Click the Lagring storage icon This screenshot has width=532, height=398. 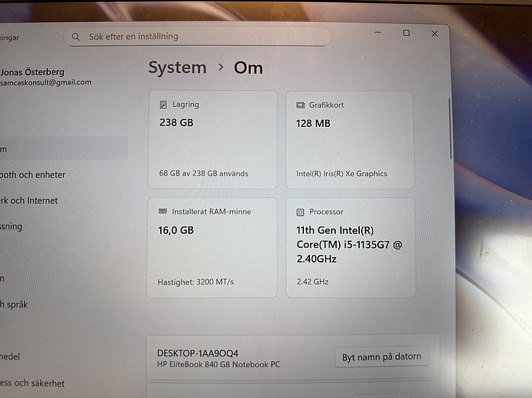pos(164,105)
